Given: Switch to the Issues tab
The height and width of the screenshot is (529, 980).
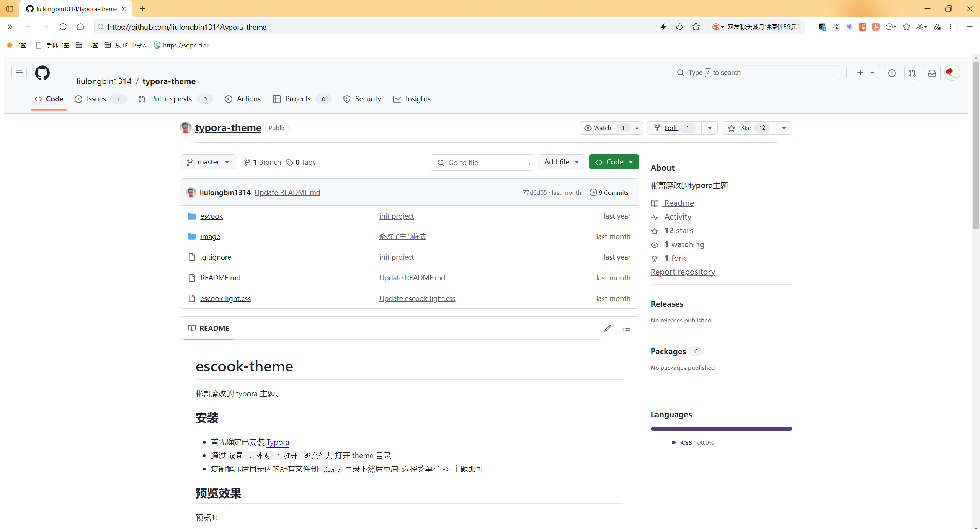Looking at the screenshot, I should tap(100, 99).
